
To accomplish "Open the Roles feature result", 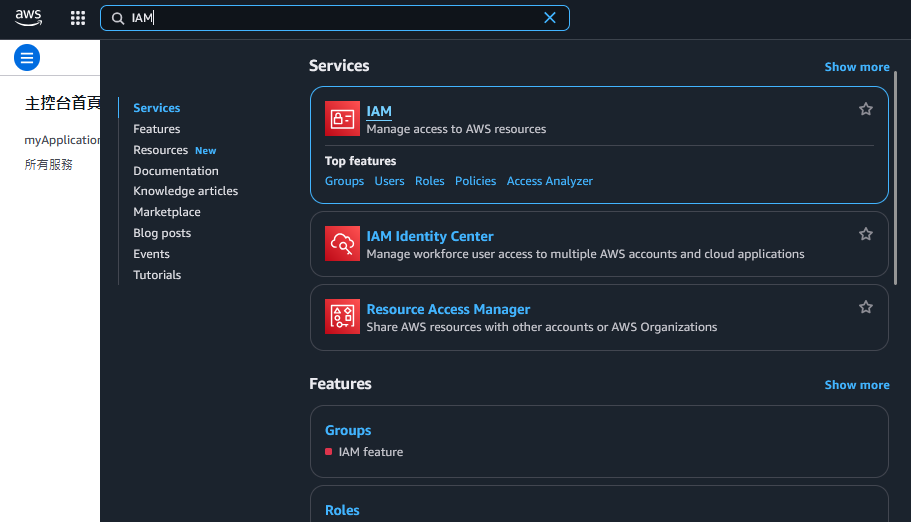I will click(x=342, y=510).
